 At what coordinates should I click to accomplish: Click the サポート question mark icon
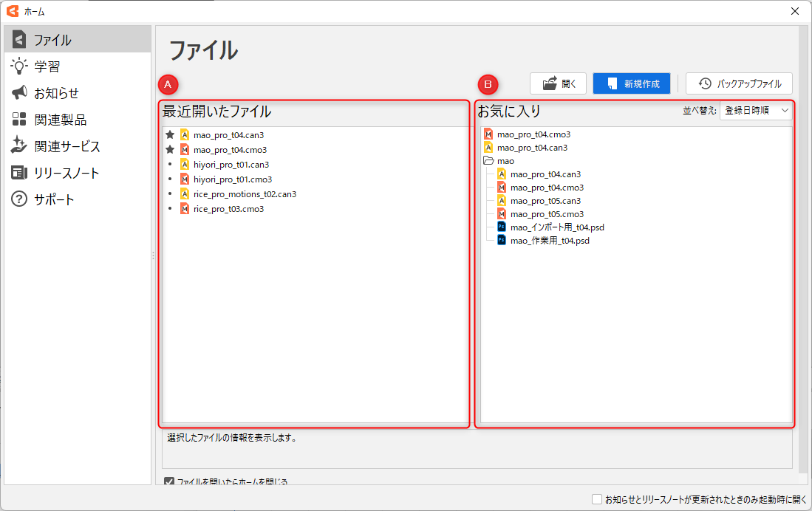[19, 199]
